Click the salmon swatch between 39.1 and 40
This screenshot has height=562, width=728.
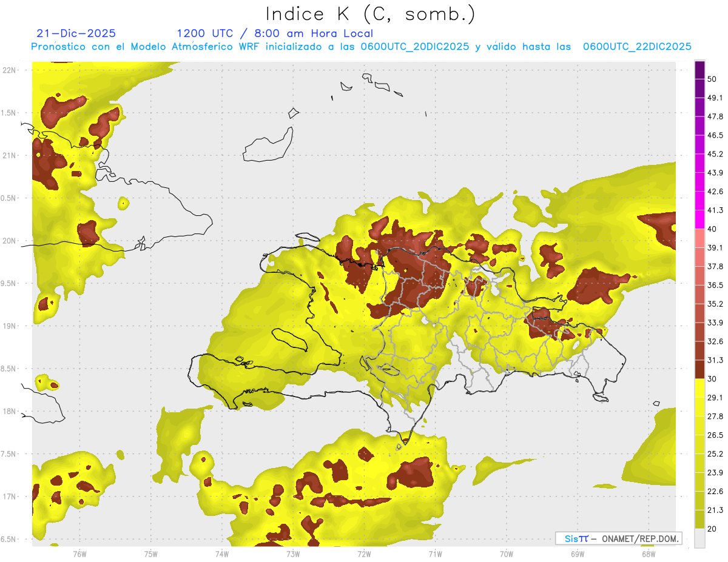tap(699, 238)
